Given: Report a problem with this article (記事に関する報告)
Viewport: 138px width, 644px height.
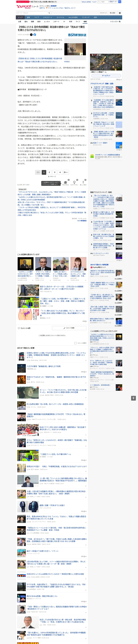Looking at the screenshot, I should click(24, 185).
